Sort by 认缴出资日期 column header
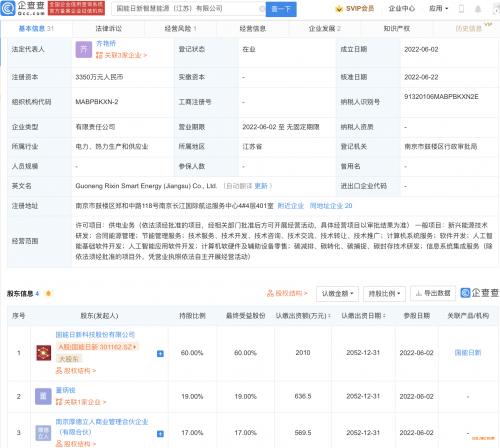Viewport: 500px width, 448px height. pyautogui.click(x=363, y=316)
